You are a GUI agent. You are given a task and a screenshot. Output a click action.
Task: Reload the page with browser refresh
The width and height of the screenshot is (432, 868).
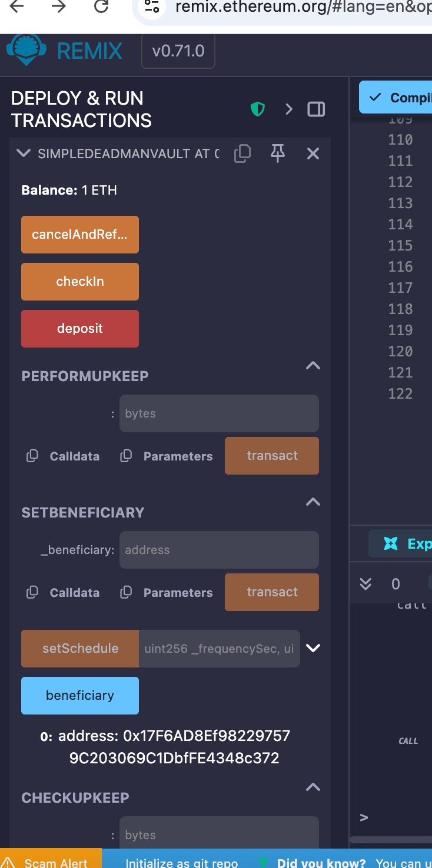click(102, 7)
